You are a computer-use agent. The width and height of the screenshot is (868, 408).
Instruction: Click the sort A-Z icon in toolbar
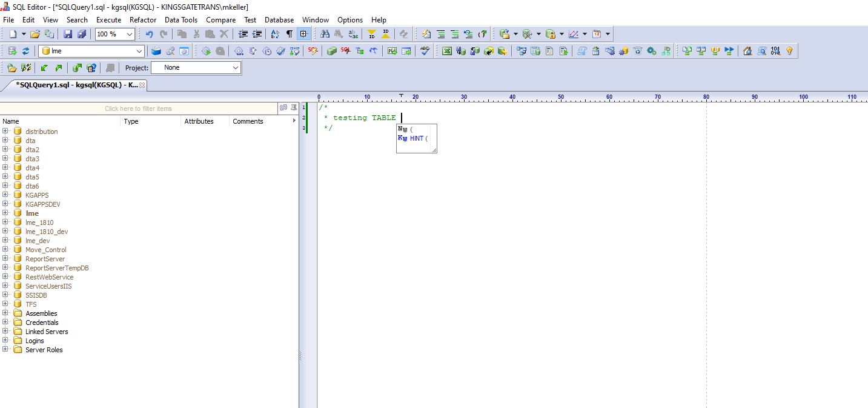[275, 35]
